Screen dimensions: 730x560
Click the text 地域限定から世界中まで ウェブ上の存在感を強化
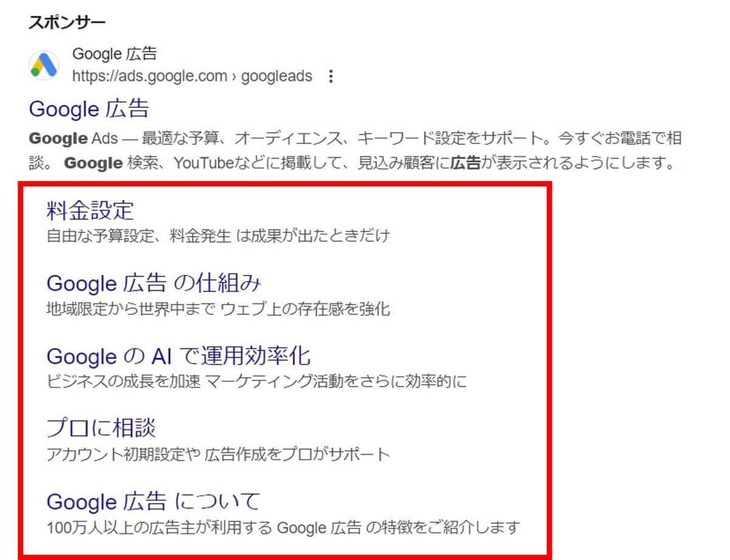(x=218, y=309)
